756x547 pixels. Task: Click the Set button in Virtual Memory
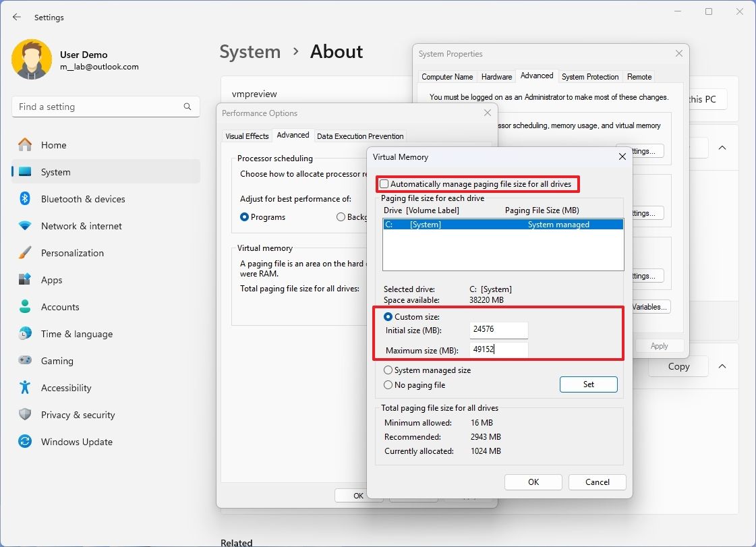[x=588, y=384]
